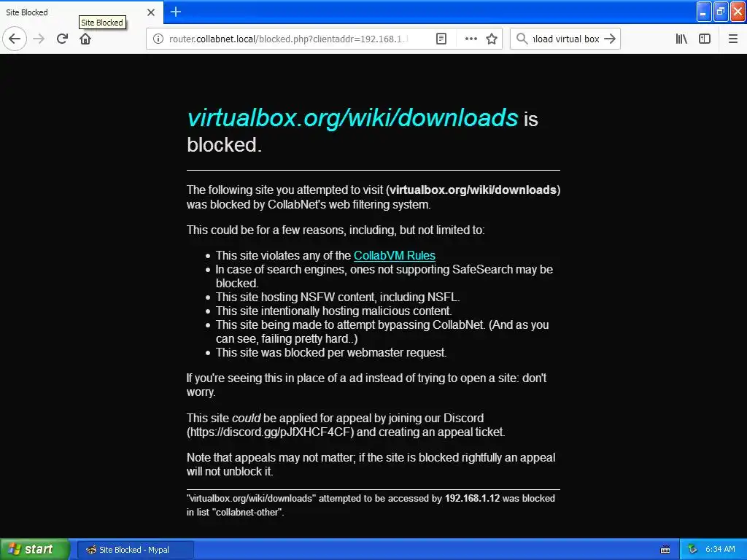747x560 pixels.
Task: Minimize the browser window
Action: coord(704,12)
